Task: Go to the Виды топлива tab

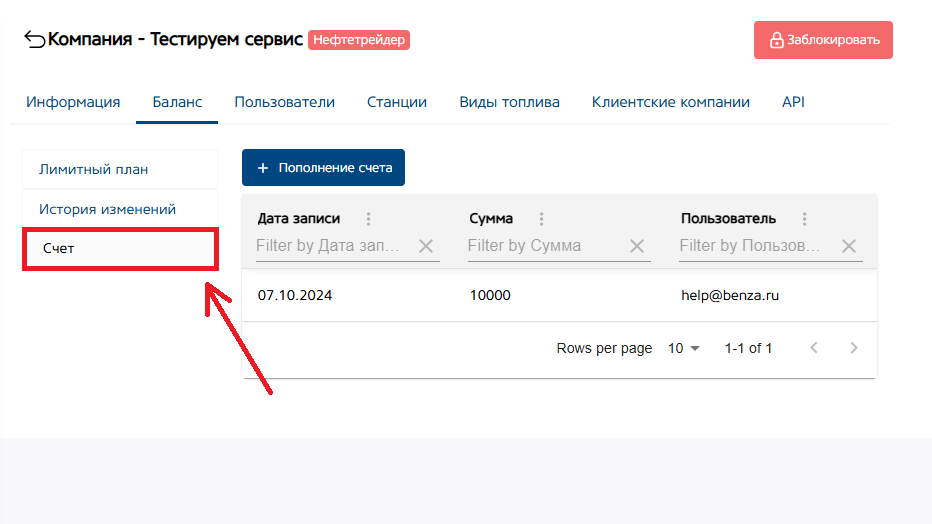Action: pyautogui.click(x=509, y=102)
